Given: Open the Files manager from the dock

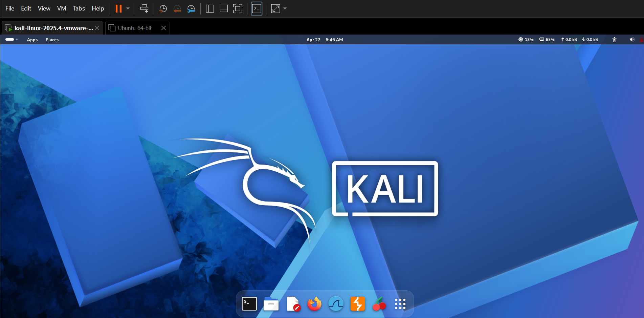Looking at the screenshot, I should pyautogui.click(x=271, y=304).
